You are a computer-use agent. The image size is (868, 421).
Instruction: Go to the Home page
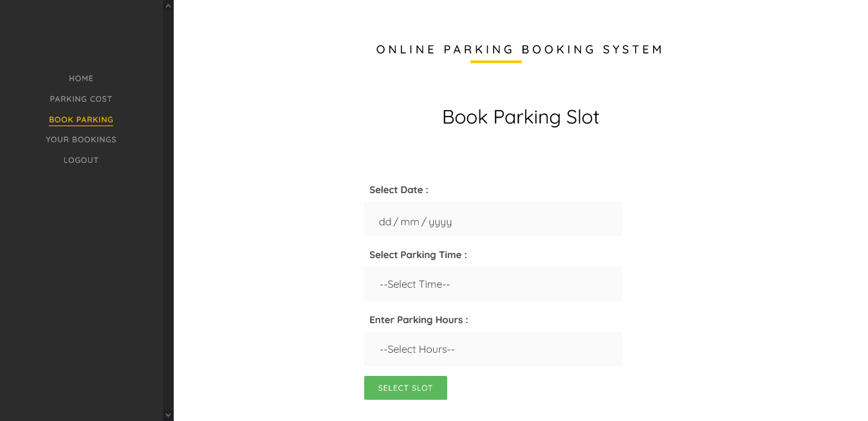(x=81, y=79)
